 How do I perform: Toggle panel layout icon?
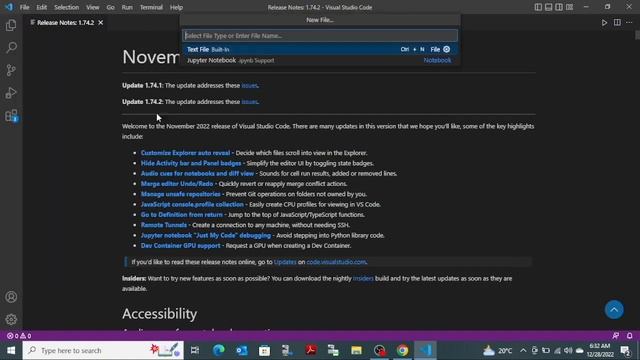(x=549, y=7)
